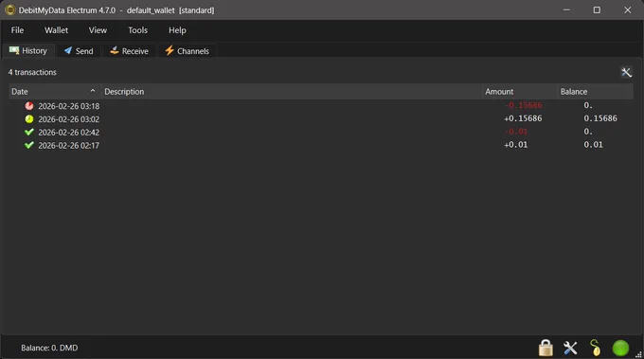
Task: Click the +0.15686 amount cell
Action: [x=523, y=118]
